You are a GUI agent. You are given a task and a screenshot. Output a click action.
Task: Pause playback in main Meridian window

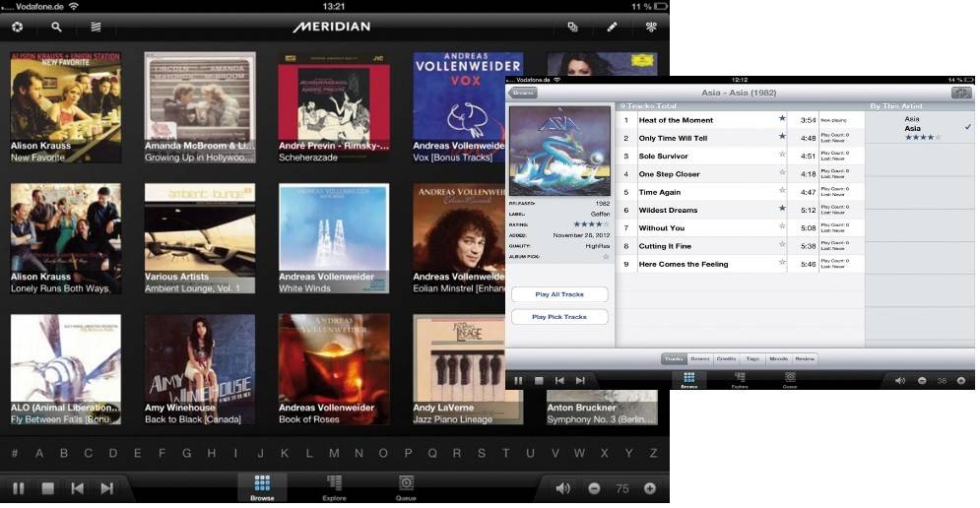pyautogui.click(x=19, y=488)
